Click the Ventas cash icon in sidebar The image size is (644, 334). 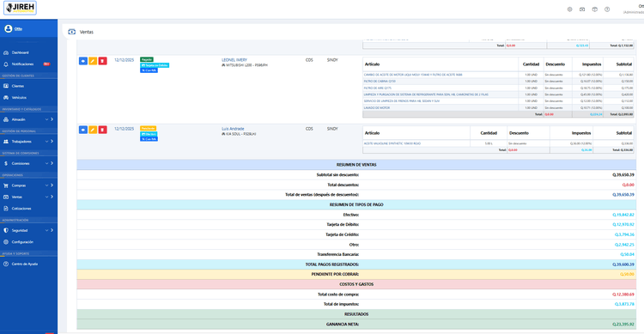click(x=6, y=197)
